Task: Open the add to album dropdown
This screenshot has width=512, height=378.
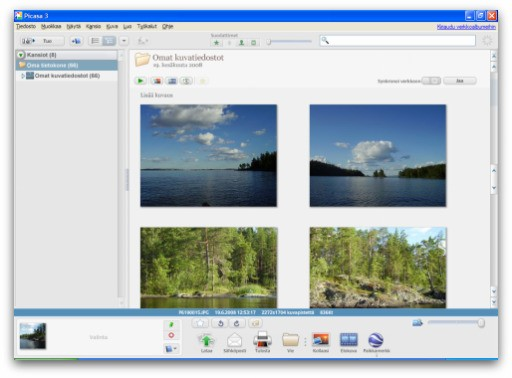Action: coord(171,349)
